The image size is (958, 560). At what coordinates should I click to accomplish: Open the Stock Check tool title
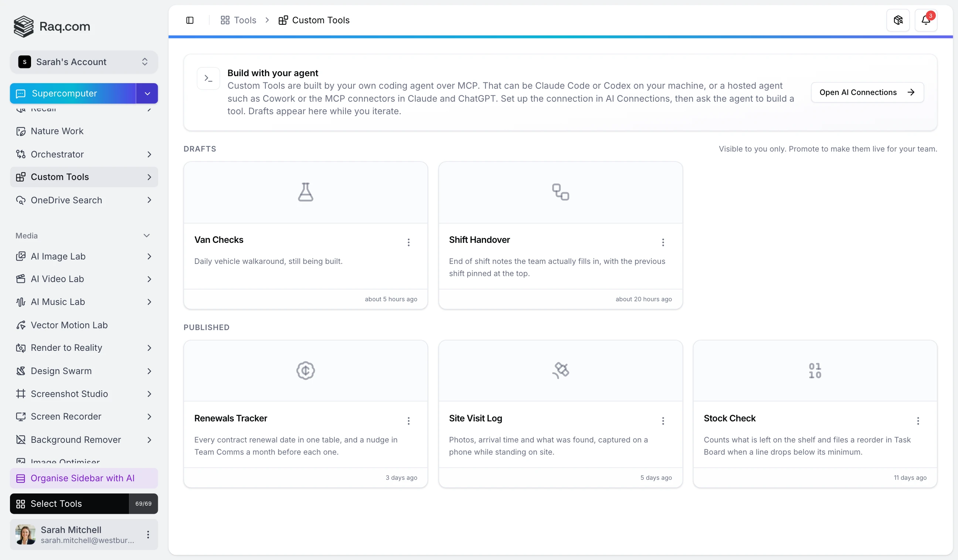coord(730,418)
